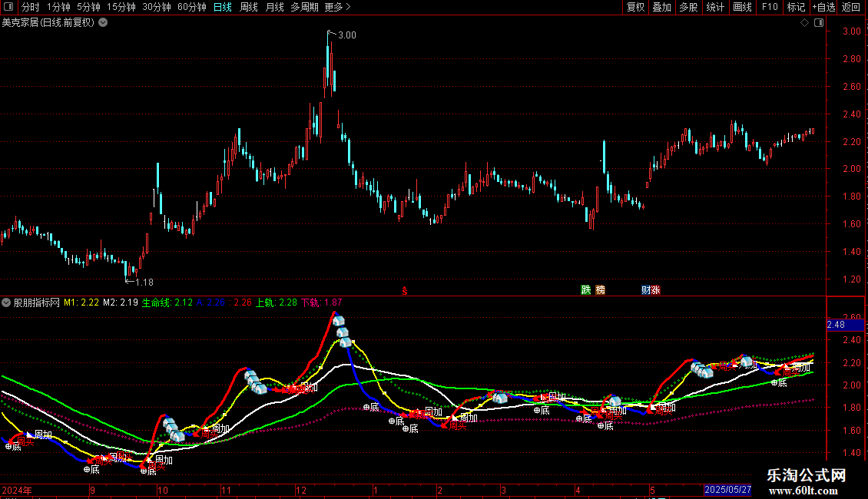This screenshot has width=868, height=499.
Task: Select the 15分钟 period tab
Action: click(121, 7)
